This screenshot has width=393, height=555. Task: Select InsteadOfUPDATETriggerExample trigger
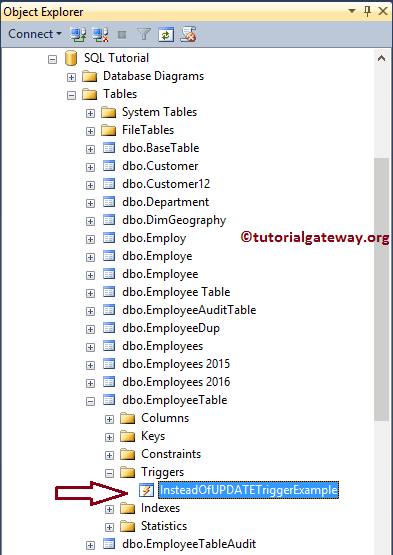(249, 490)
